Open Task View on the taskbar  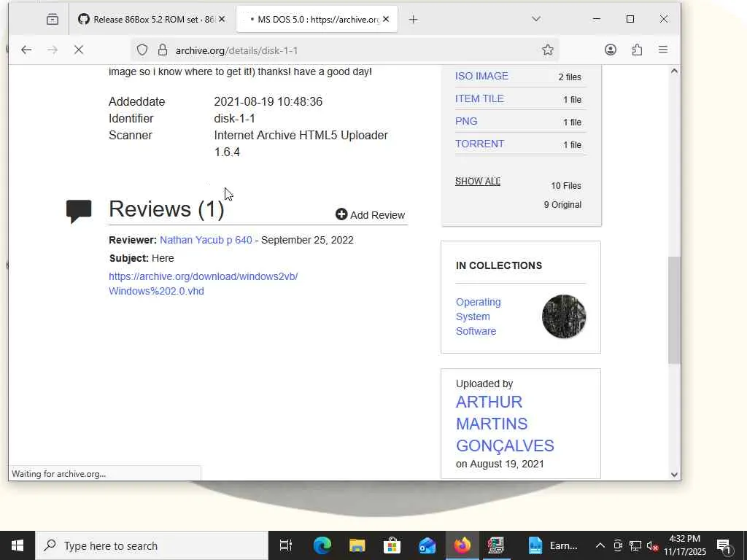[x=286, y=545]
